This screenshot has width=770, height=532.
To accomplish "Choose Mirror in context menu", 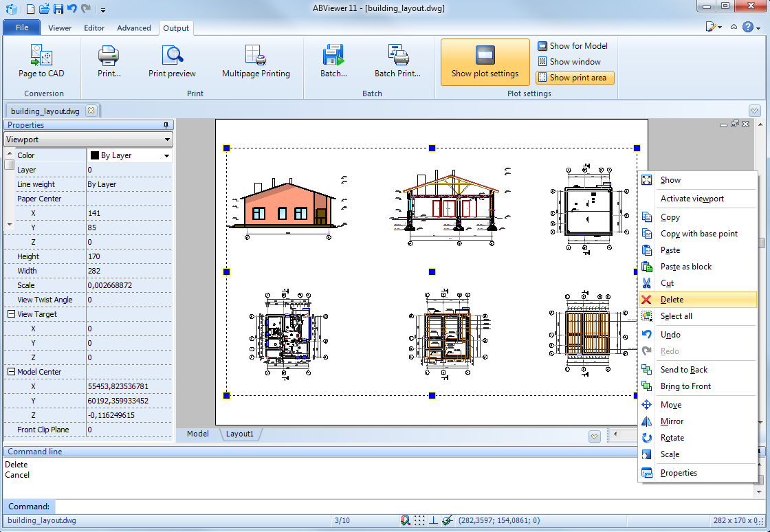I will click(697, 421).
